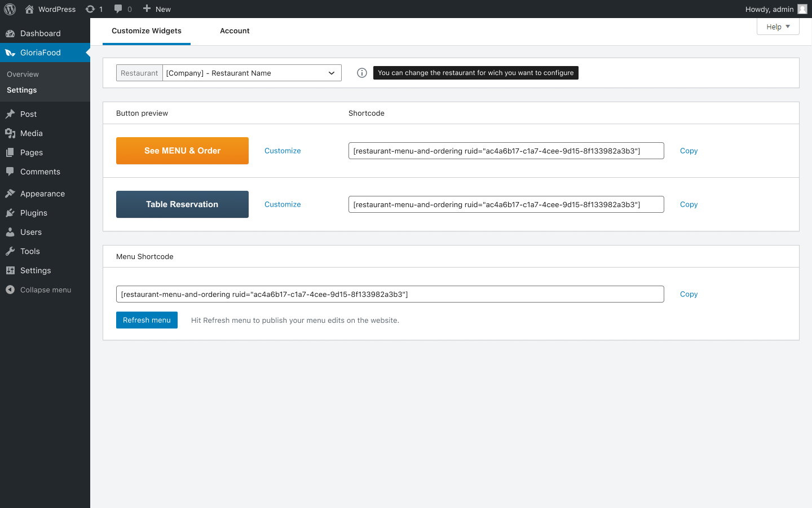Expand the Help dropdown
The height and width of the screenshot is (508, 812).
click(778, 26)
